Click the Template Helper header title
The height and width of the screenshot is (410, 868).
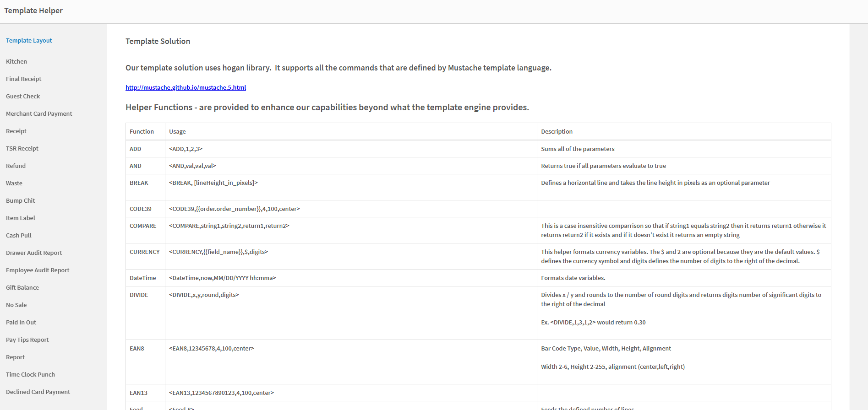point(33,10)
